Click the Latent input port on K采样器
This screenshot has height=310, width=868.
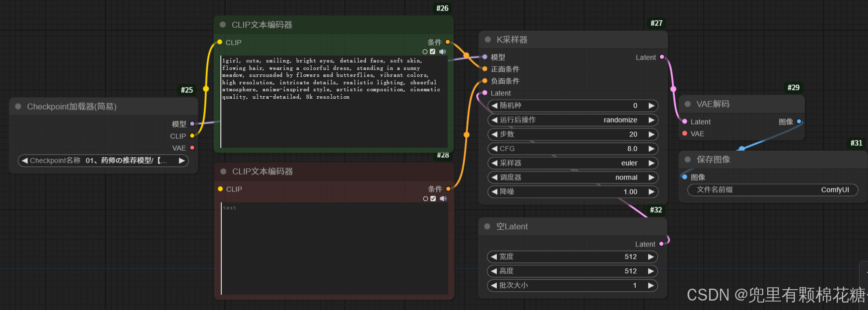[x=485, y=93]
